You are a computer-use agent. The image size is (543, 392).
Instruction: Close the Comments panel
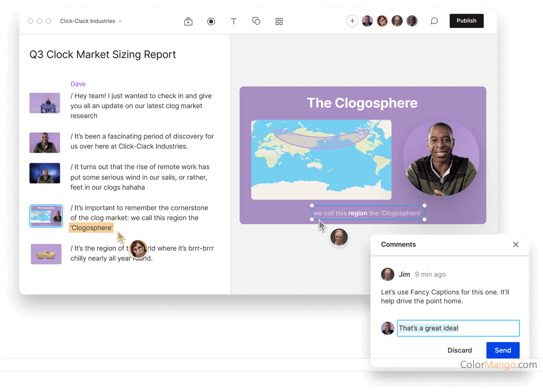click(x=515, y=245)
